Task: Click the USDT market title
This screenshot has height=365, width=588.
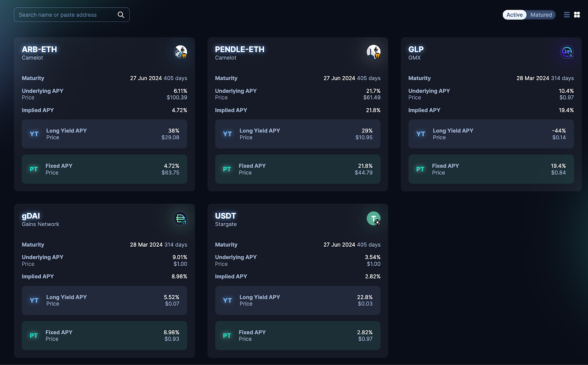Action: click(x=225, y=216)
